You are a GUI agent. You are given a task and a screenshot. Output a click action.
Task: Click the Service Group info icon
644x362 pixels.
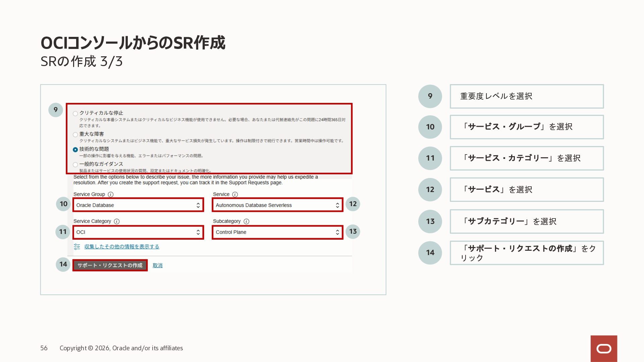pos(111,194)
